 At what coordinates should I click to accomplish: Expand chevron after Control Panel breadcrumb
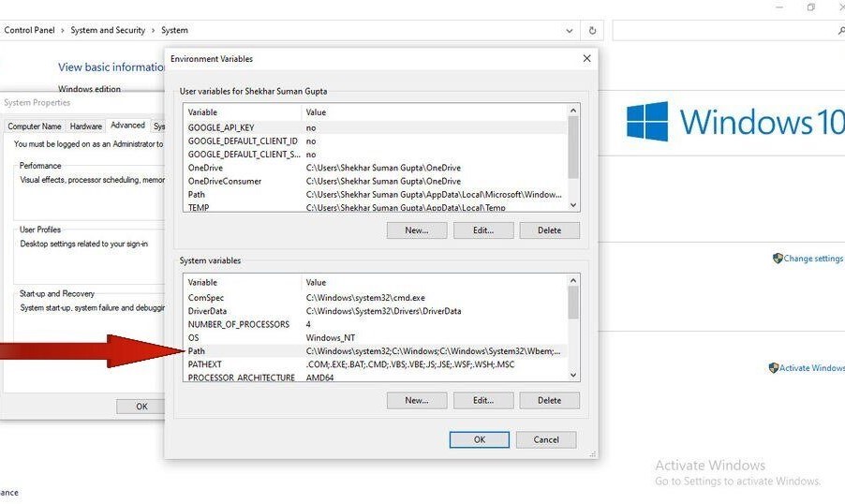63,31
